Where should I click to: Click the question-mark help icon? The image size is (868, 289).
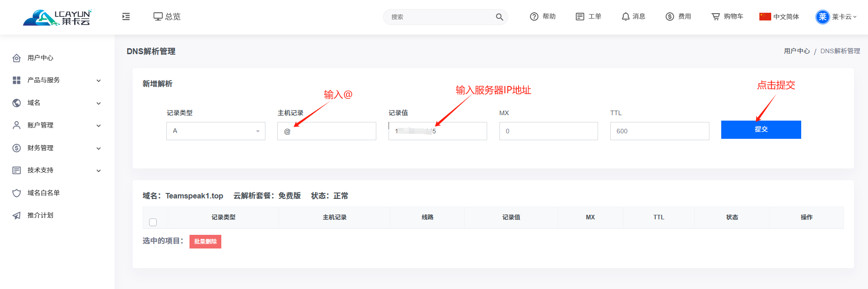click(x=534, y=16)
